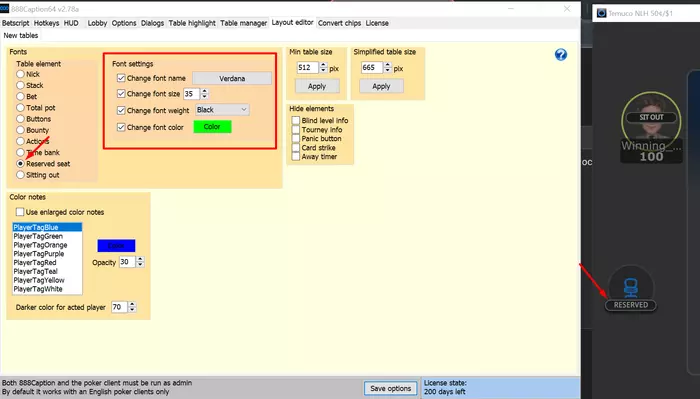The image size is (700, 399).
Task: Open the Dialogs tab
Action: [x=153, y=23]
